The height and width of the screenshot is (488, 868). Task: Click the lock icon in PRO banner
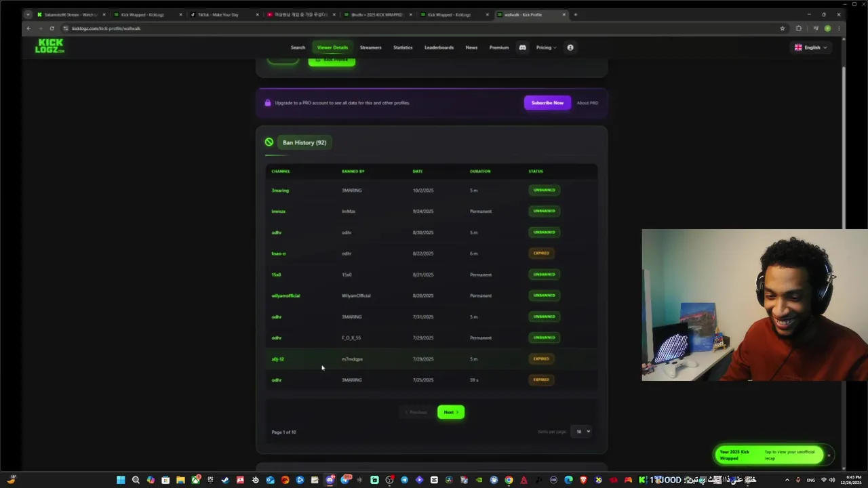(268, 103)
